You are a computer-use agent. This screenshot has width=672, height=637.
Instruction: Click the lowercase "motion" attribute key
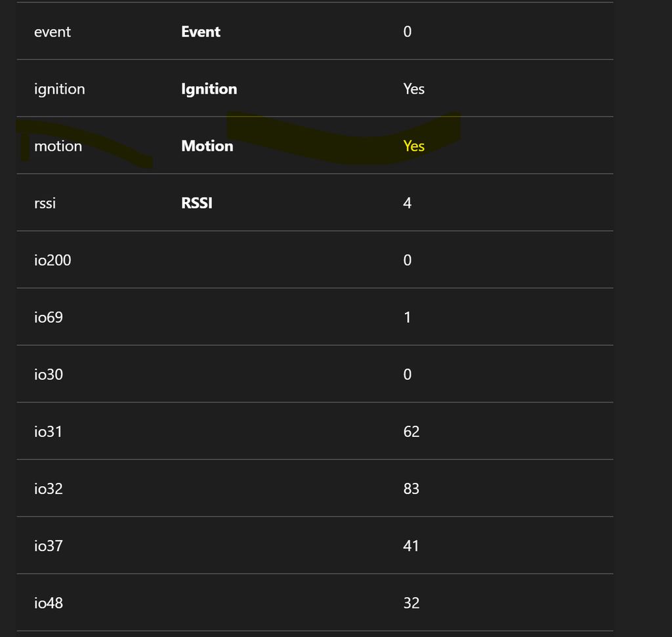(58, 146)
